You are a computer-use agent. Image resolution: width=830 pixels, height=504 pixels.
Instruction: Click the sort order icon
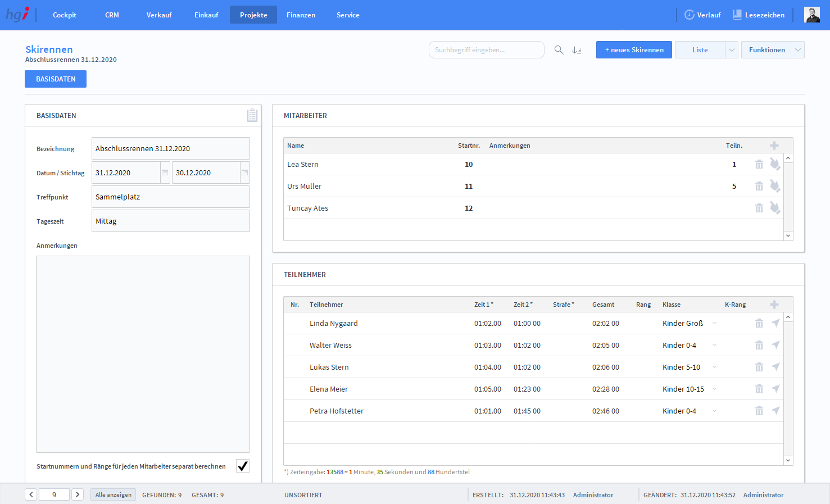(x=577, y=50)
